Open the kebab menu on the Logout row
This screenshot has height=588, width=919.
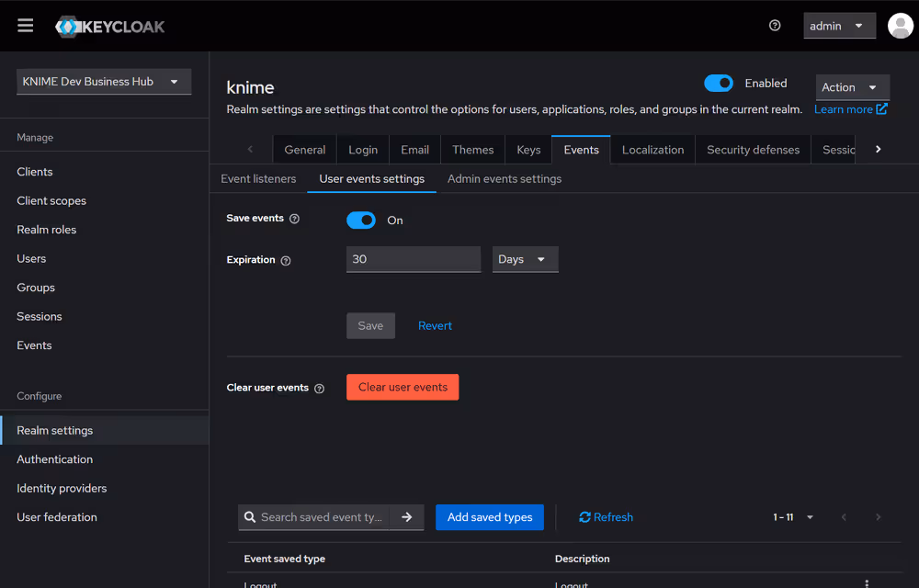click(x=867, y=582)
